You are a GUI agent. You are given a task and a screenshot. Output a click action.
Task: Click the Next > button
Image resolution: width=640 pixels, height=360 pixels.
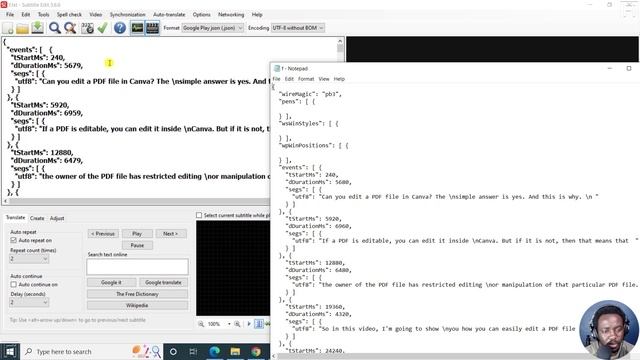171,234
